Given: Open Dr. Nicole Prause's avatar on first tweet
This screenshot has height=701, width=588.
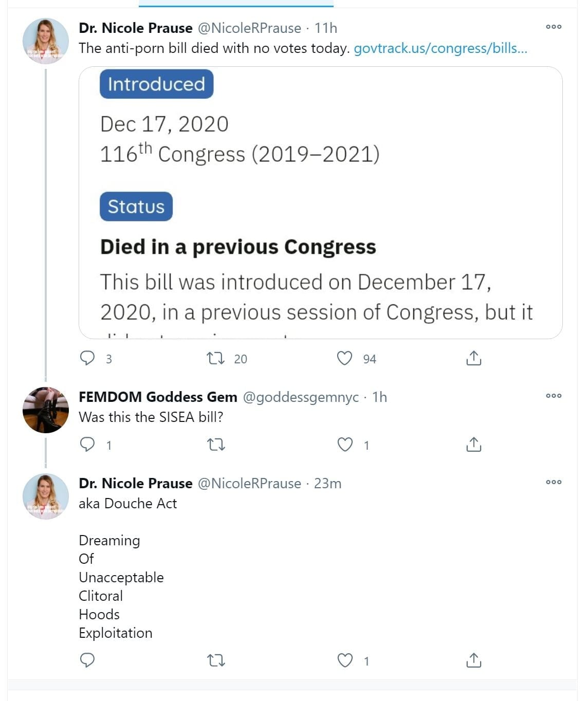Looking at the screenshot, I should tap(46, 41).
